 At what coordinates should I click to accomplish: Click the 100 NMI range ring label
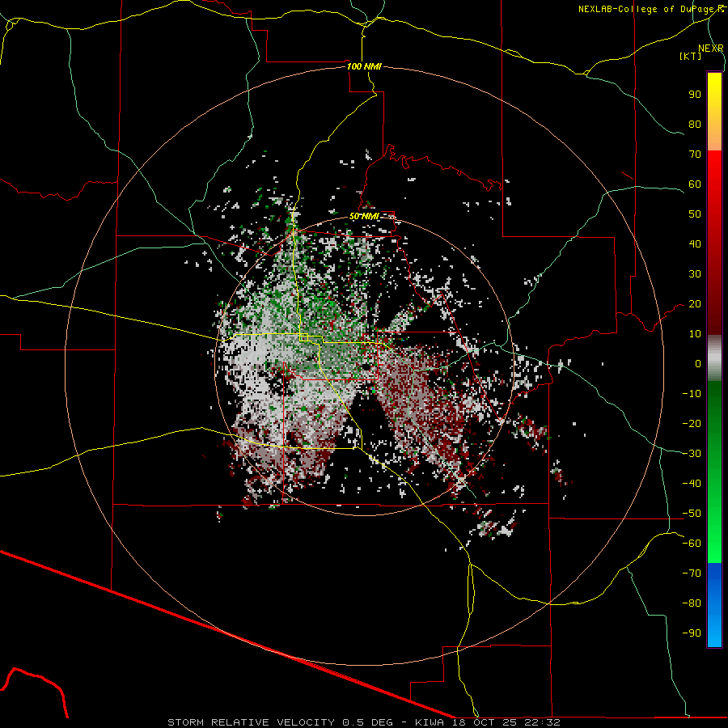(x=364, y=66)
